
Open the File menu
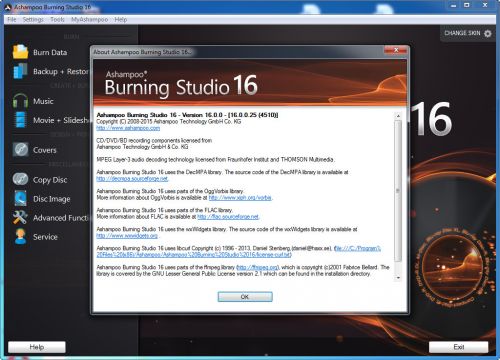click(12, 20)
